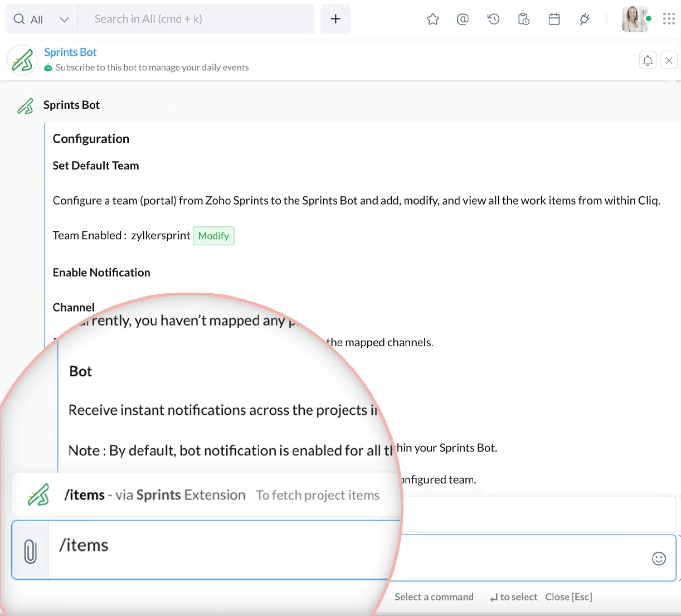Viewport: 681px width, 616px height.
Task: Click Sprints Bot header logo
Action: pyautogui.click(x=22, y=60)
